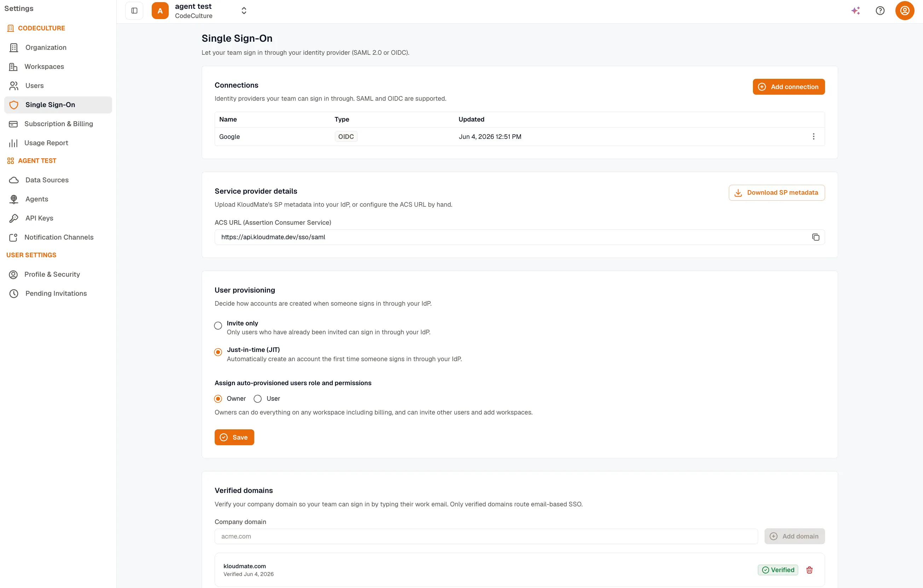This screenshot has width=923, height=588.
Task: Click the Add connection button
Action: click(789, 87)
